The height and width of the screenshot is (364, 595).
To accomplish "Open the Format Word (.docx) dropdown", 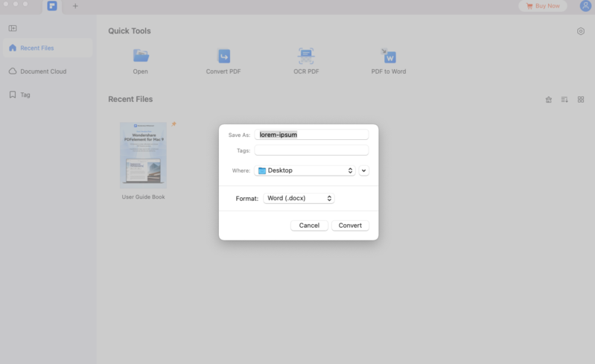I will (x=299, y=198).
